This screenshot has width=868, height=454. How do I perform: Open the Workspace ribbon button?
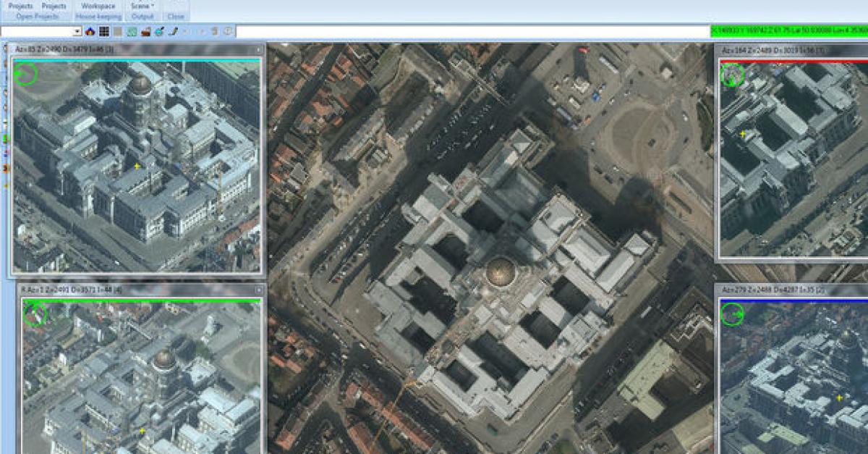coord(98,6)
